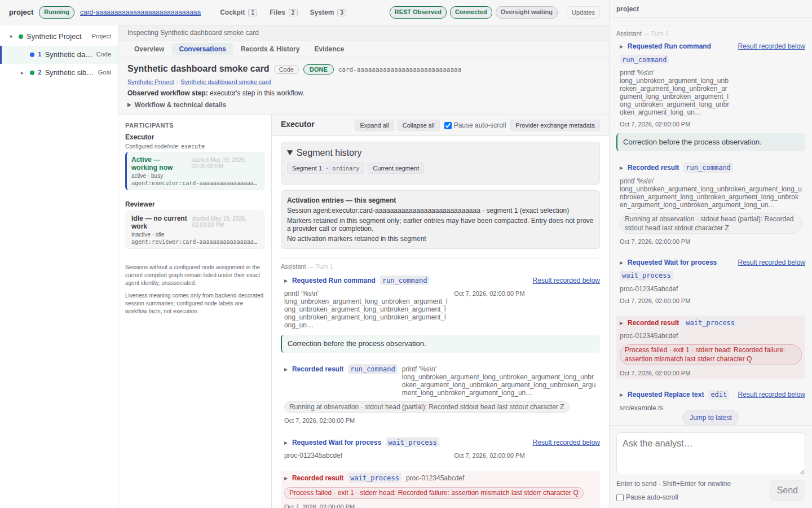Switch to the Conversations tab
The width and height of the screenshot is (812, 508).
pyautogui.click(x=202, y=49)
